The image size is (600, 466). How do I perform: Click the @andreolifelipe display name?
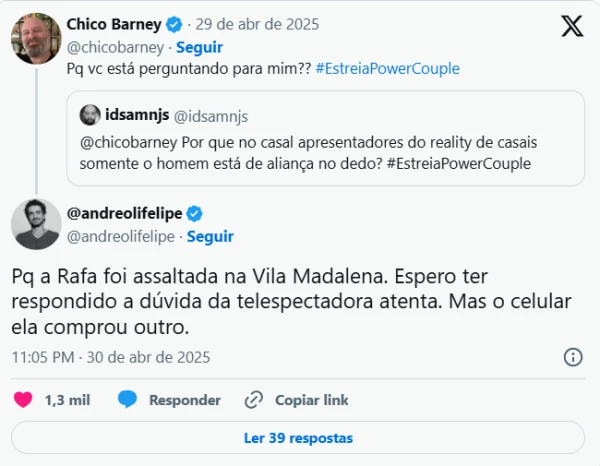click(125, 213)
